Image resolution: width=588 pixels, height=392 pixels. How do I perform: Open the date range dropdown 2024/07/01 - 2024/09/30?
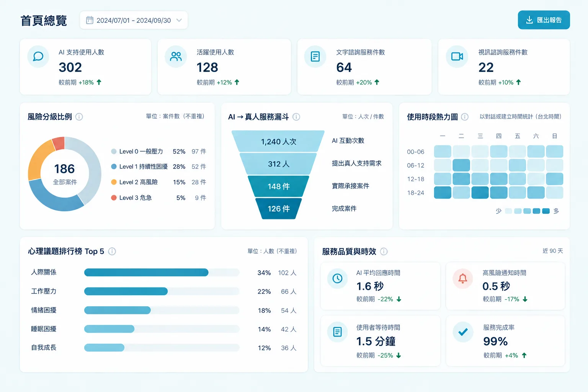tap(134, 20)
